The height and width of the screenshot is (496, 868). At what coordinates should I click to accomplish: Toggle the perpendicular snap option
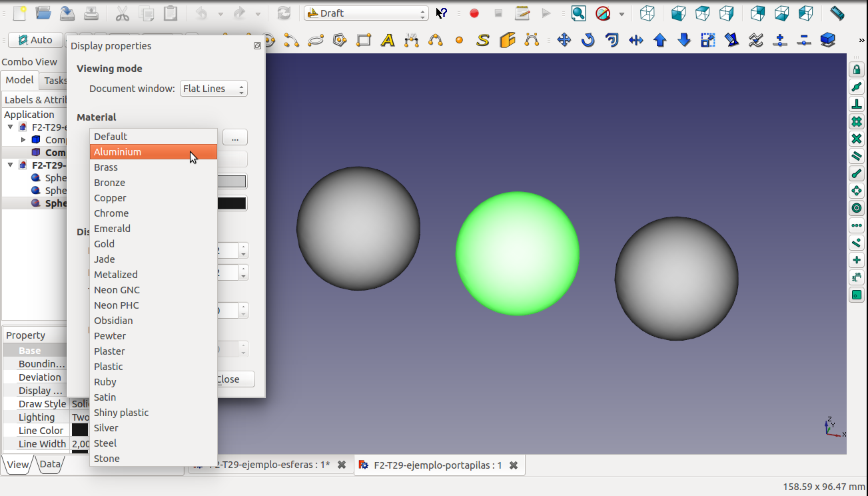(x=857, y=105)
